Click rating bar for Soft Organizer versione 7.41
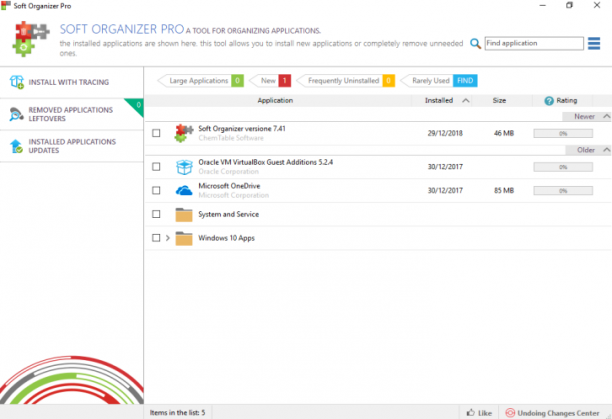 (563, 133)
